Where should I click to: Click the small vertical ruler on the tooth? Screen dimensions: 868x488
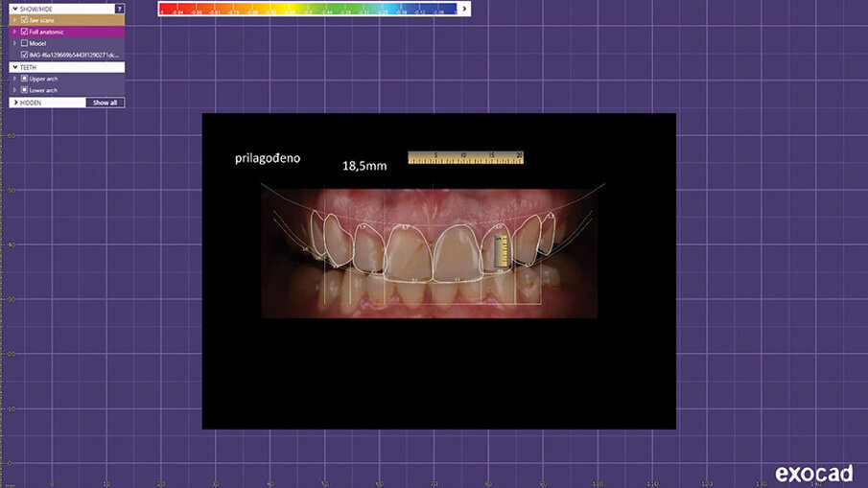(x=500, y=252)
